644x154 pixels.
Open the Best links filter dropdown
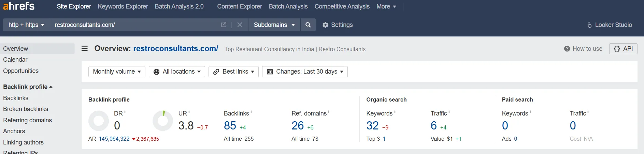coord(233,72)
